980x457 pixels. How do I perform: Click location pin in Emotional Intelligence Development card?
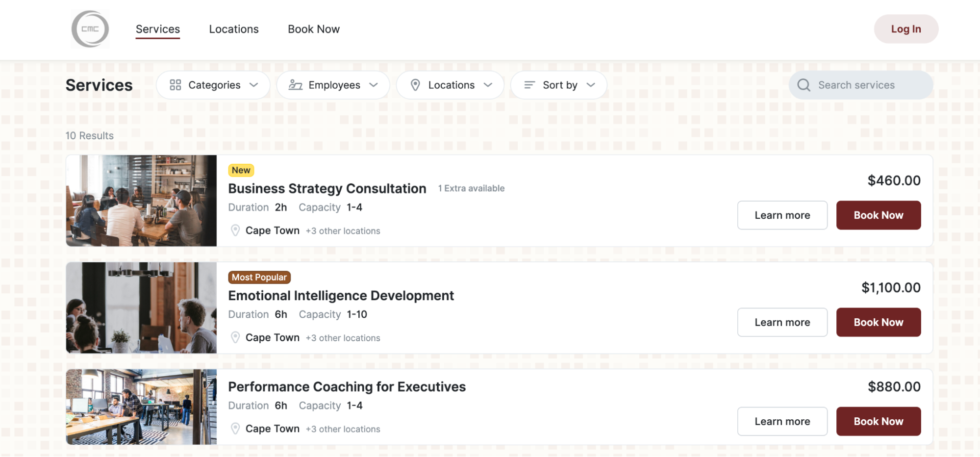pos(235,337)
